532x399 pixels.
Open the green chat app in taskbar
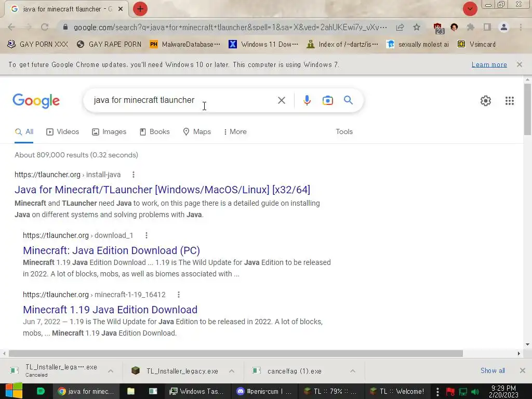[x=41, y=391]
